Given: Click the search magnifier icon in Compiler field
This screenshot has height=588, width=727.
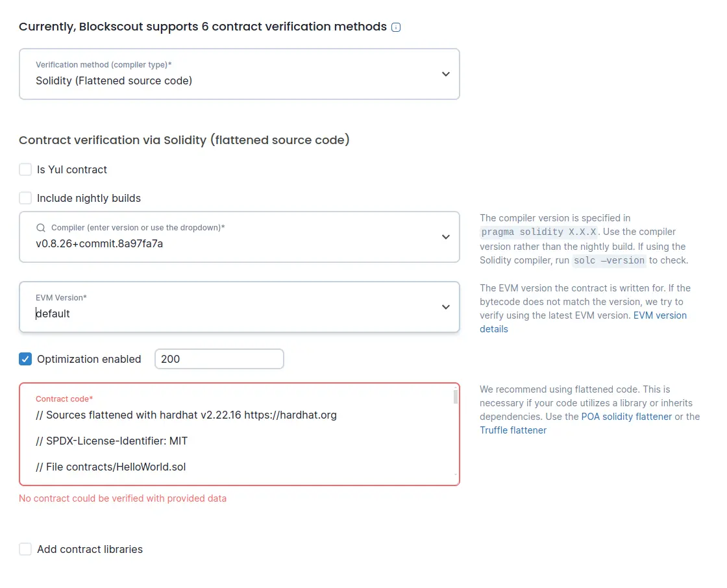Looking at the screenshot, I should pos(41,228).
